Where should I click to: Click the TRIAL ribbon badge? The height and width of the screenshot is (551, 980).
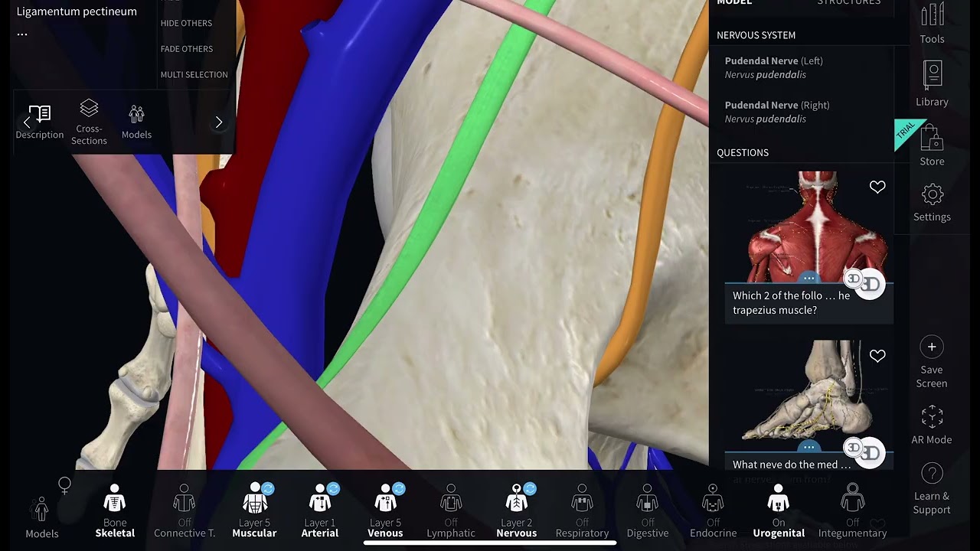pos(908,132)
